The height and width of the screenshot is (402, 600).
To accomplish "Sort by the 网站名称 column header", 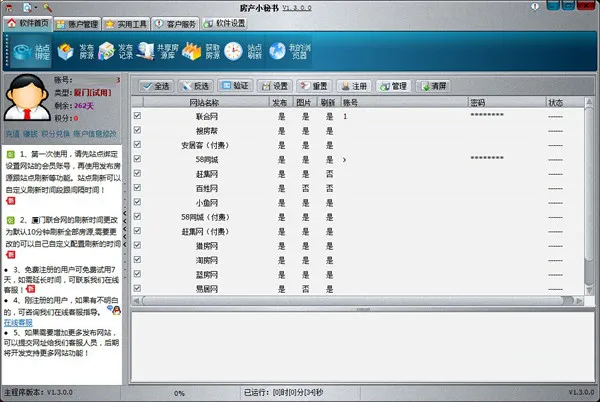I will (x=204, y=103).
